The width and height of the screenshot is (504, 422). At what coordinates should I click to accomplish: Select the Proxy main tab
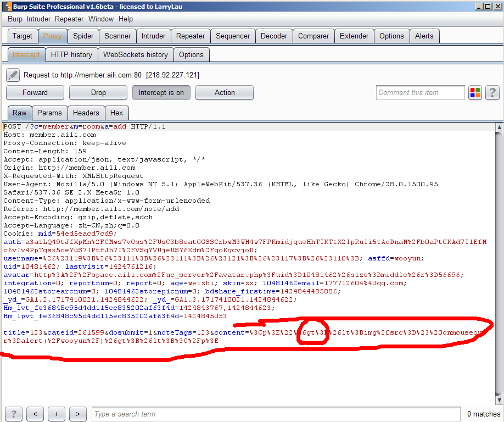pos(52,36)
